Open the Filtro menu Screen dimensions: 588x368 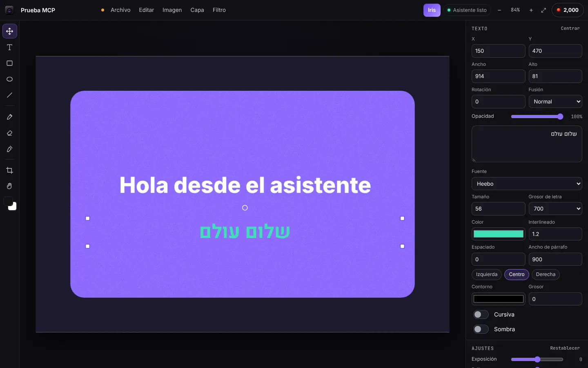tap(219, 10)
